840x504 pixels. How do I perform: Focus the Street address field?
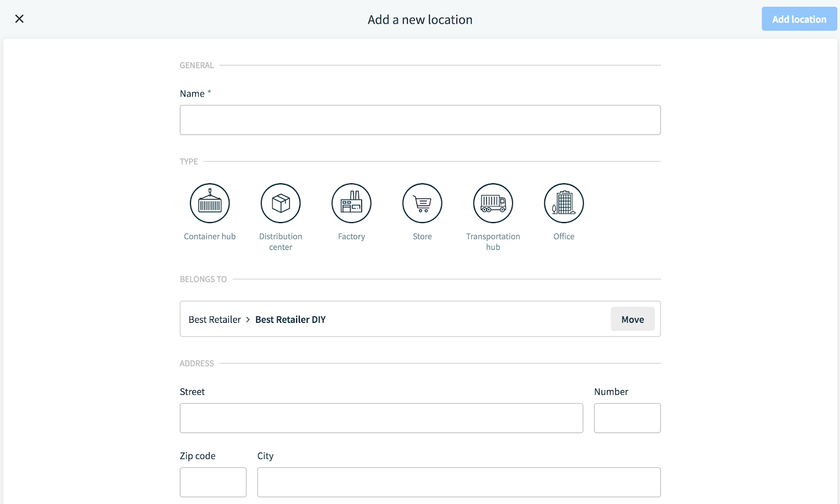tap(381, 418)
